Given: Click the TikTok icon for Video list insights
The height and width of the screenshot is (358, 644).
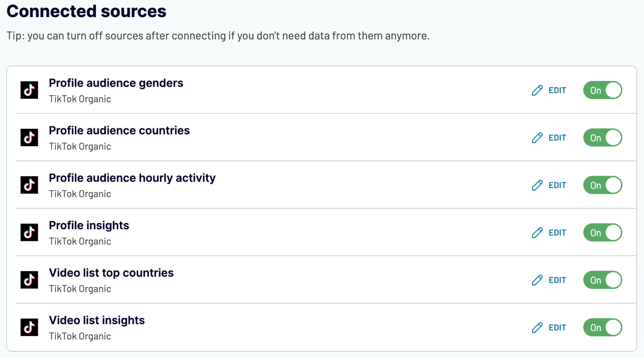Looking at the screenshot, I should pyautogui.click(x=29, y=327).
